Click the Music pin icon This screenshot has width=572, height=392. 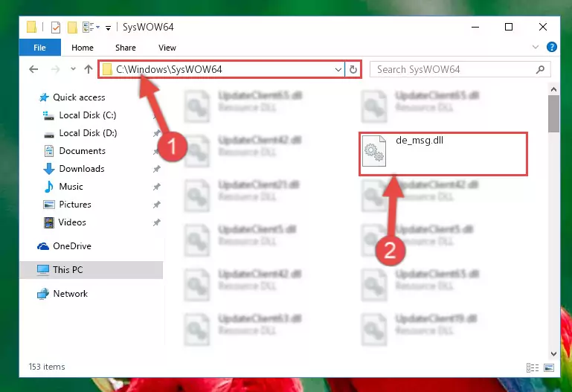tap(156, 187)
